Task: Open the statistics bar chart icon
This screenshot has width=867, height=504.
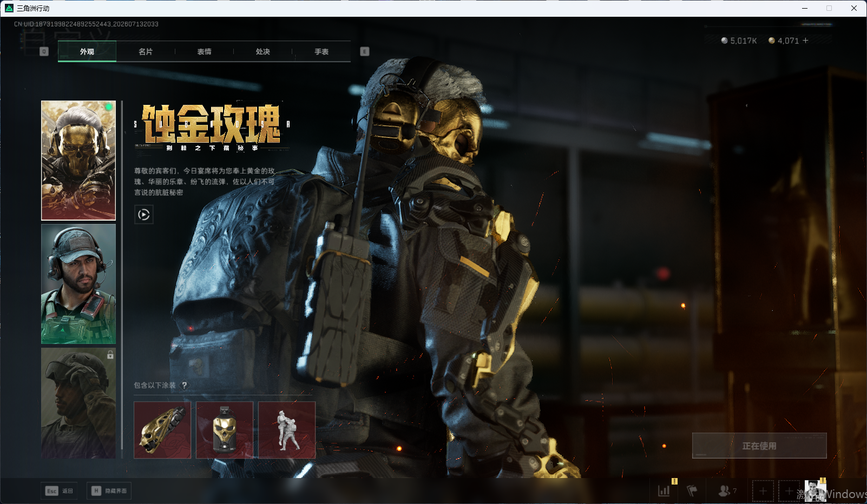Action: tap(664, 491)
